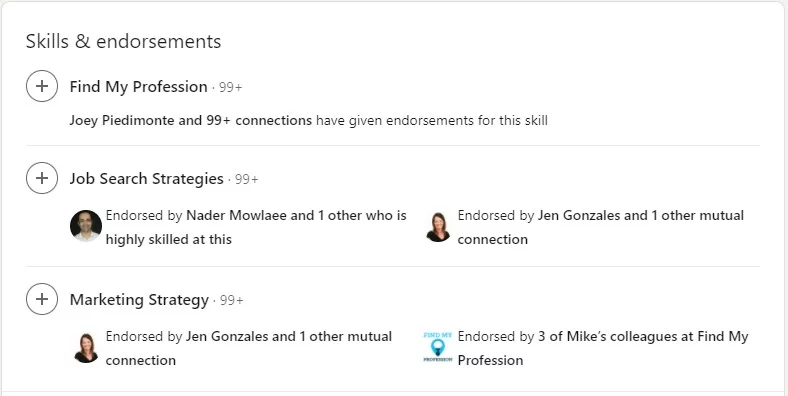The image size is (788, 396).
Task: Open Jen Gonzales endorsement text under Job Search Strategies
Action: click(601, 227)
